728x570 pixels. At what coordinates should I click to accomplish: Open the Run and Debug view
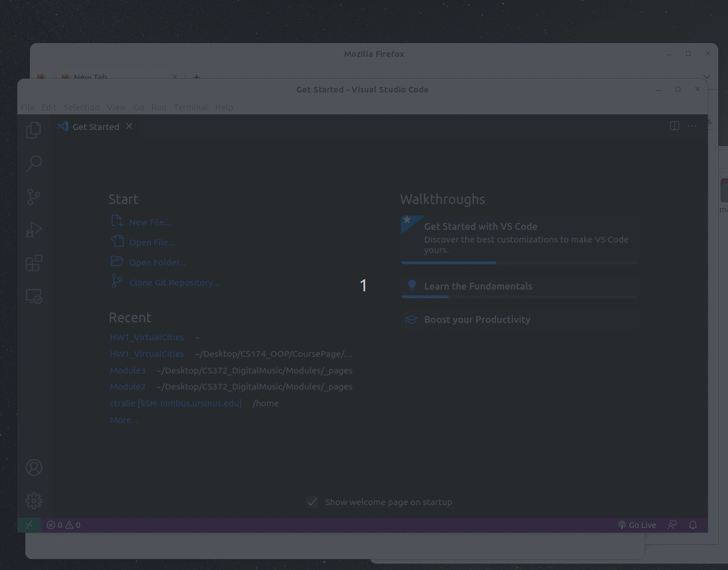click(34, 230)
